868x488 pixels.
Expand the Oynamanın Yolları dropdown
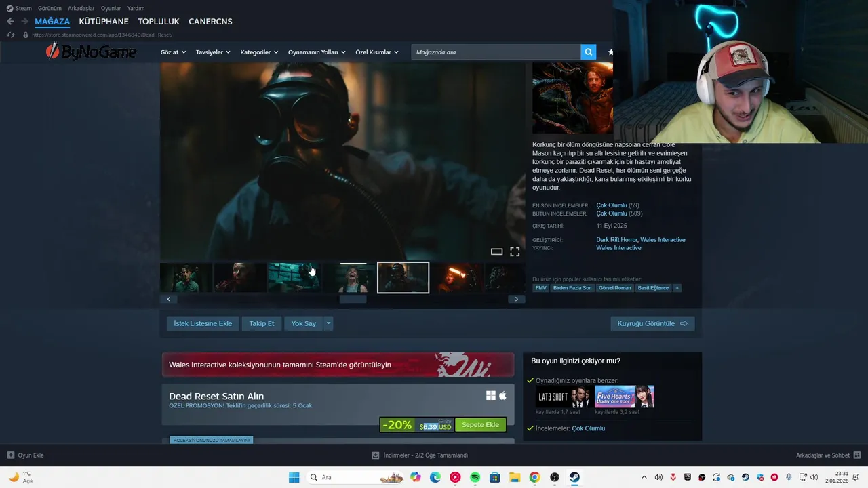click(317, 52)
